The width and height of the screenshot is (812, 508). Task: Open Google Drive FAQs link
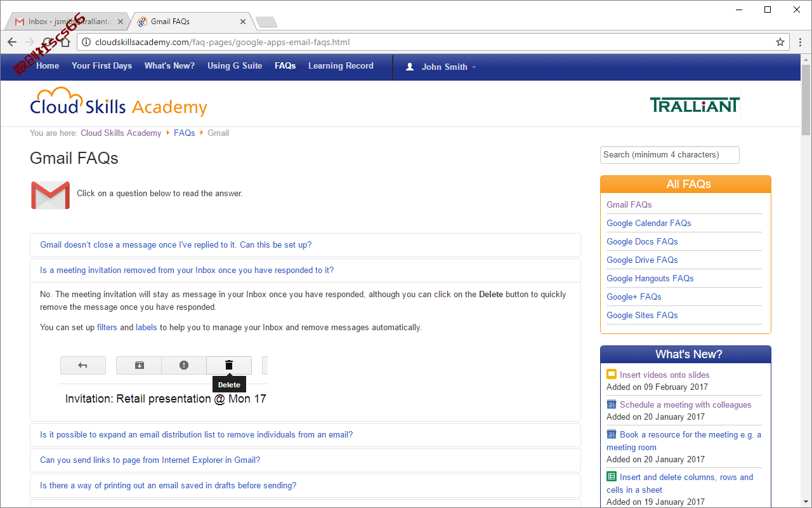[642, 260]
